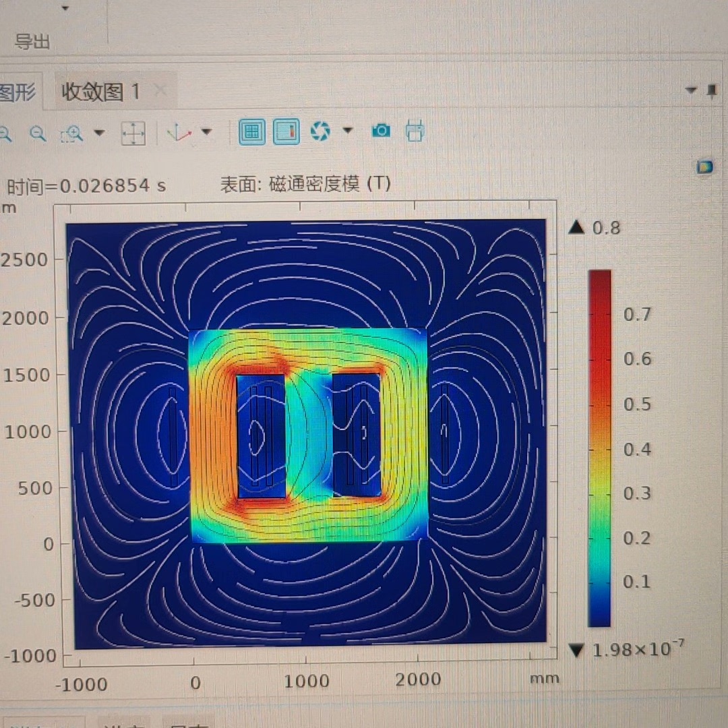Screen dimensions: 728x728
Task: Click the plot title 表面: 磁通密度模 (T)
Action: tap(305, 184)
